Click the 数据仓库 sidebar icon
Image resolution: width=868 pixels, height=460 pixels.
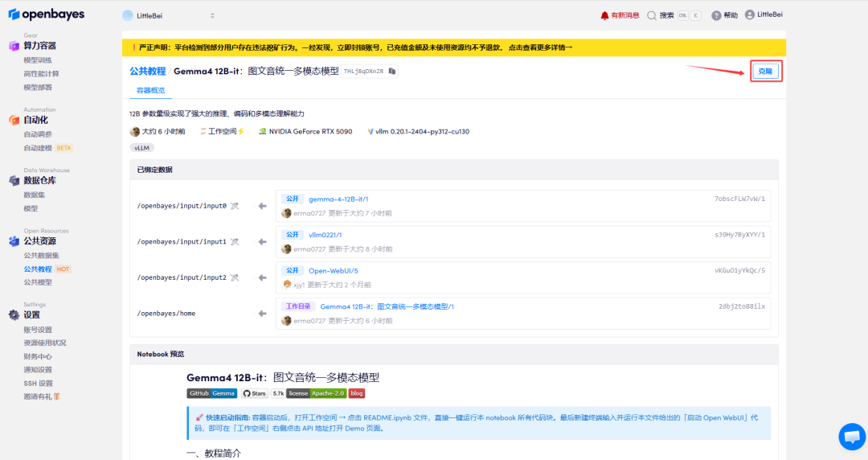[14, 181]
